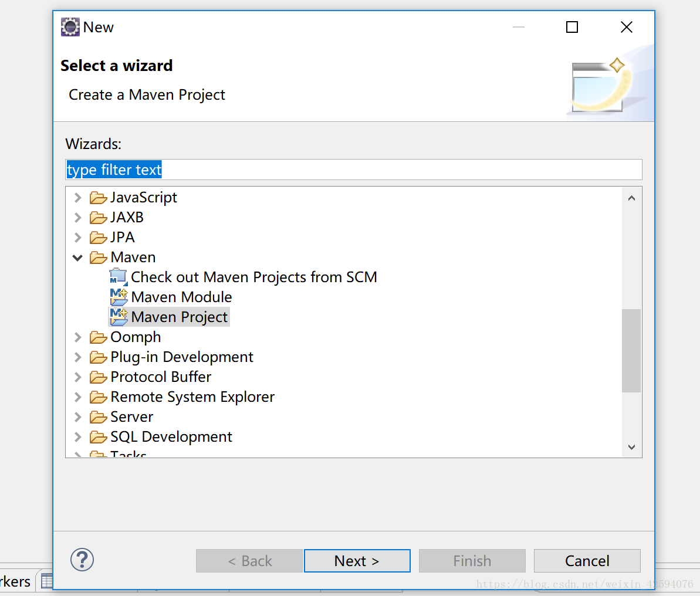The width and height of the screenshot is (700, 596).
Task: Click the Cancel button
Action: tap(587, 561)
